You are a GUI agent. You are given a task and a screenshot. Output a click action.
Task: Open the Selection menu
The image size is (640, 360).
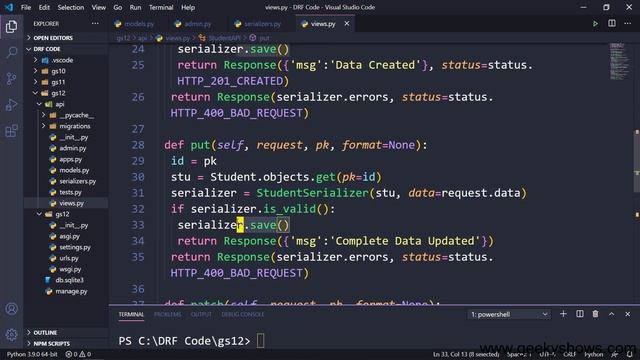[x=71, y=7]
